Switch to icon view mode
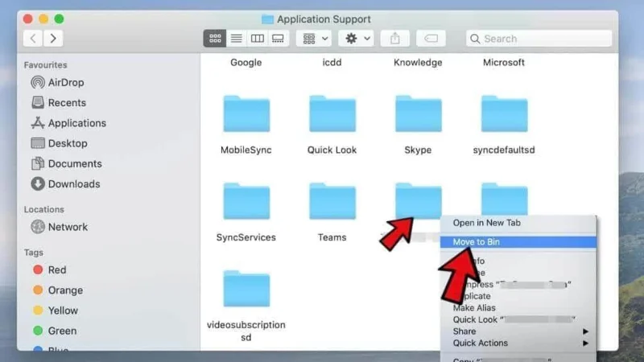This screenshot has width=644, height=362. click(215, 39)
